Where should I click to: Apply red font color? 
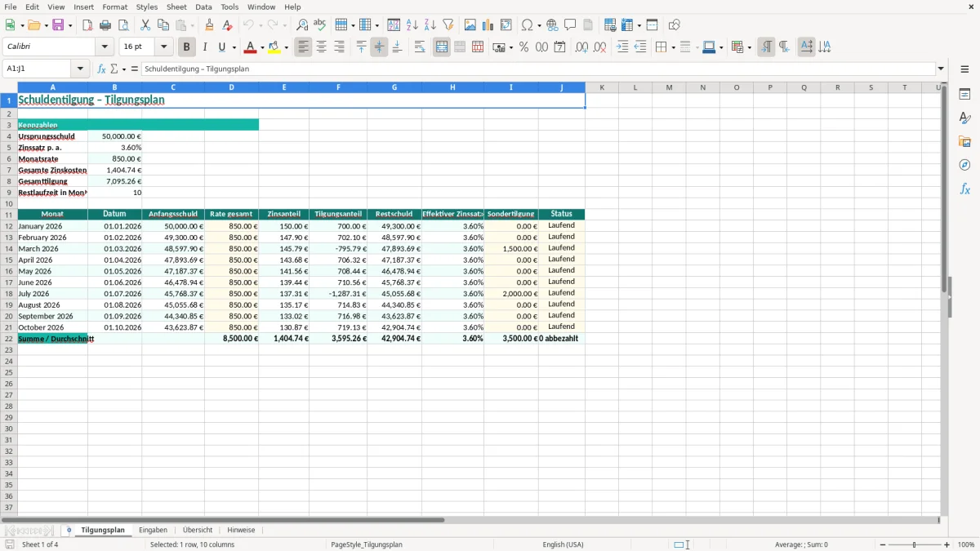250,47
